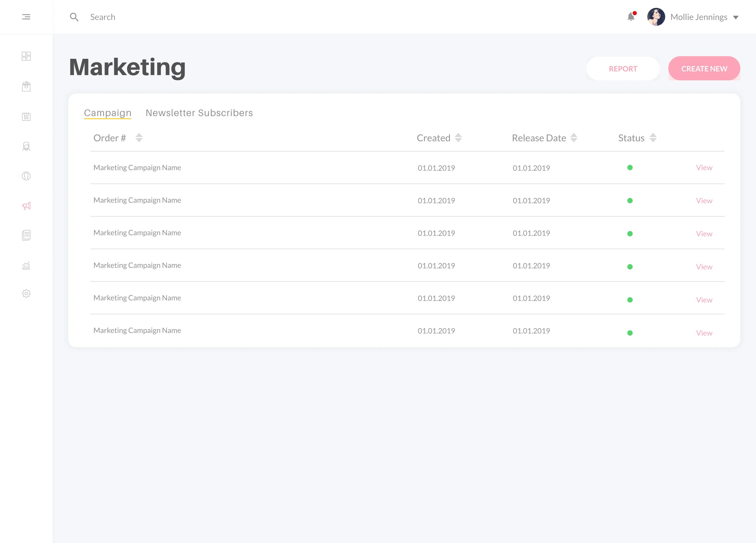The width and height of the screenshot is (756, 543).
Task: Select first row's Marketing Campaign Name text
Action: [137, 168]
